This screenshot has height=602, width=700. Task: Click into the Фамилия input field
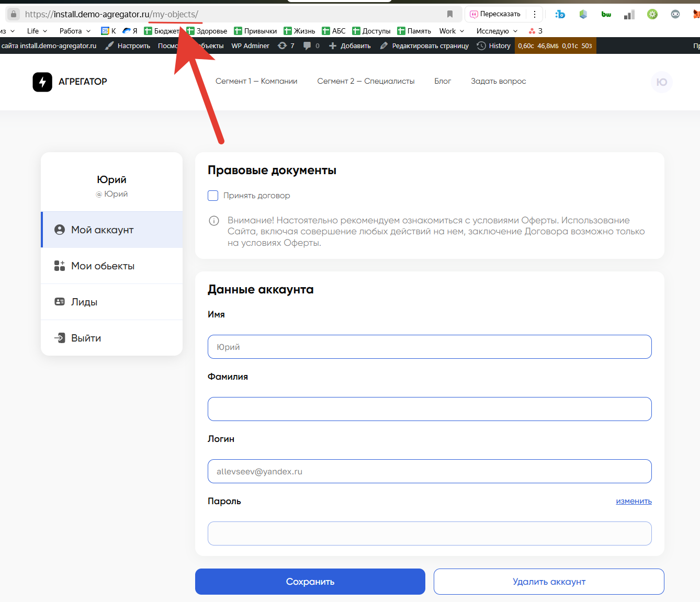[430, 409]
